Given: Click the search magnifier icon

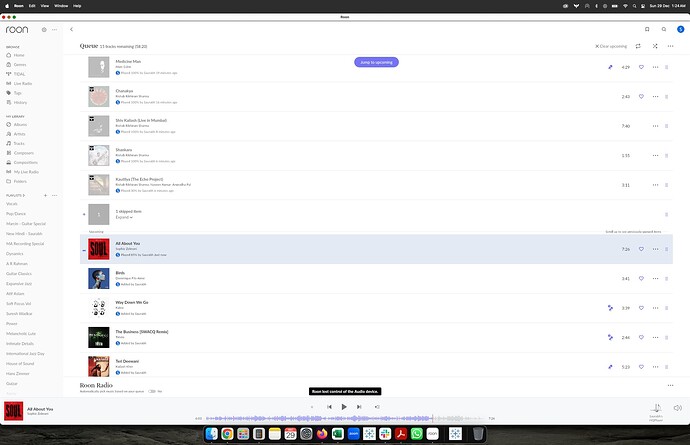Looking at the screenshot, I should click(x=662, y=30).
